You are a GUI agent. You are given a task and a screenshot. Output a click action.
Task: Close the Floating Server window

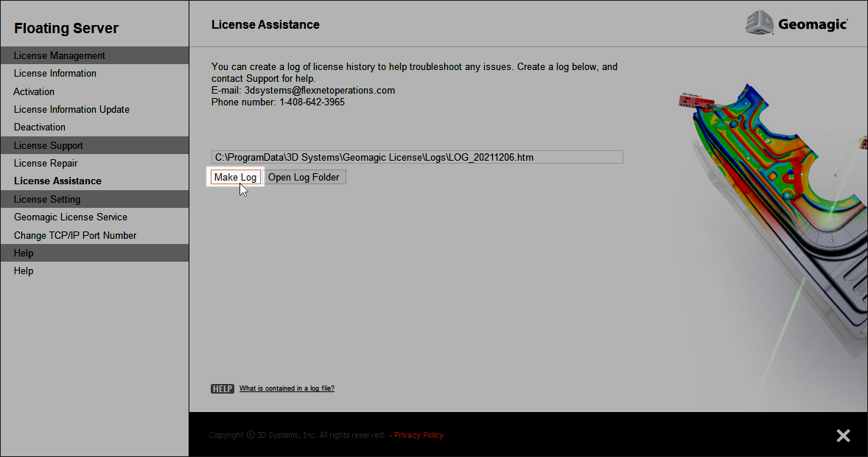843,435
